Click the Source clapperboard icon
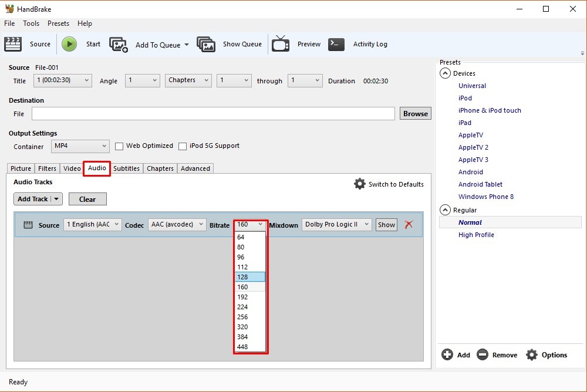Image resolution: width=587 pixels, height=392 pixels. [12, 44]
